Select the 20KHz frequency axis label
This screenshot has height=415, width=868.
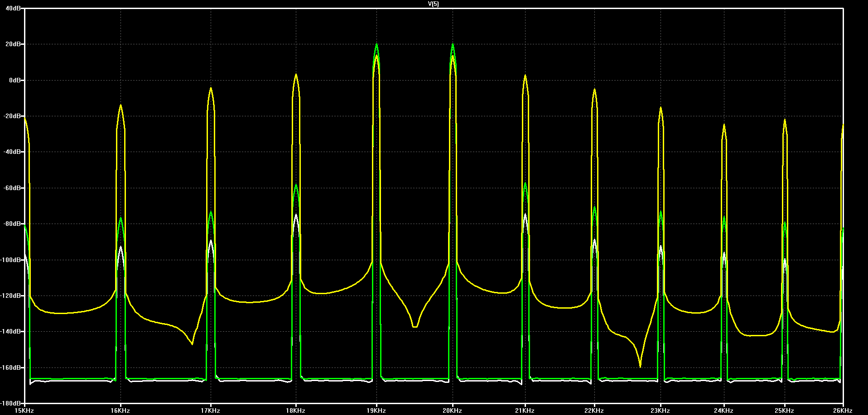(452, 410)
